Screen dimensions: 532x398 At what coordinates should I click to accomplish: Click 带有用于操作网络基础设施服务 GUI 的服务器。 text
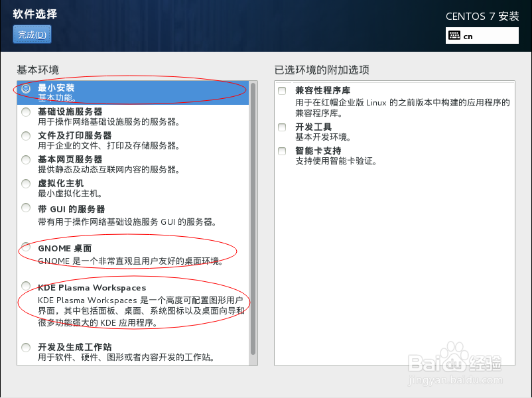click(127, 222)
